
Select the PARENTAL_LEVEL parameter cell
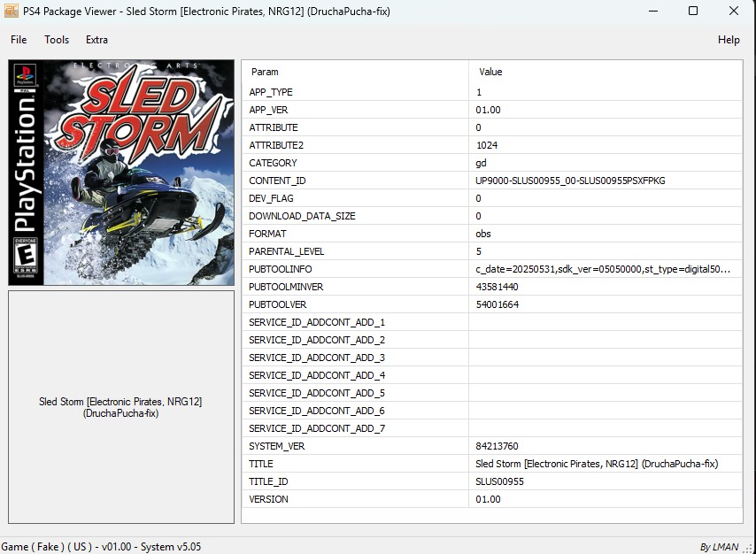point(355,251)
